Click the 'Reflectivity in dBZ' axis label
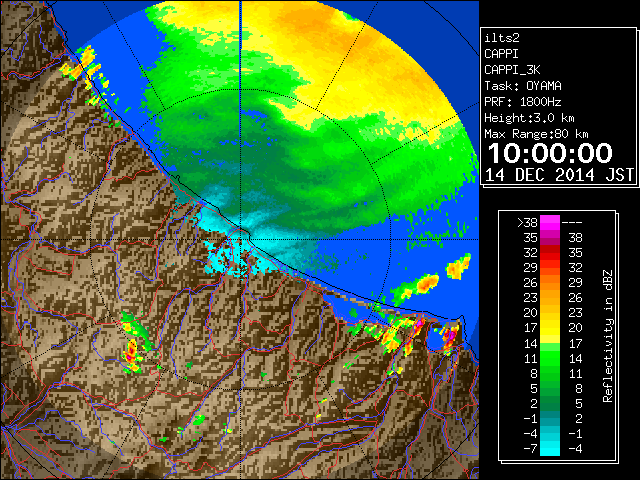Viewport: 640px width, 480px height. pyautogui.click(x=608, y=336)
